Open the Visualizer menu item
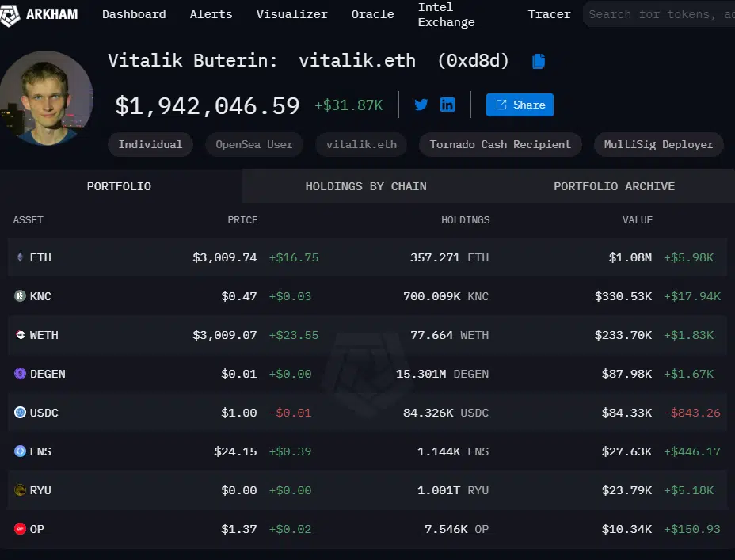This screenshot has width=735, height=560. tap(291, 14)
